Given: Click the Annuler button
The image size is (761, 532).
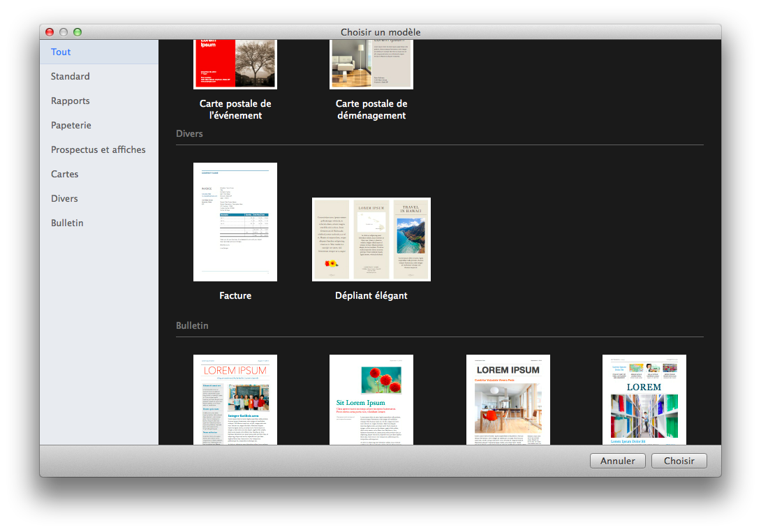Looking at the screenshot, I should 617,461.
